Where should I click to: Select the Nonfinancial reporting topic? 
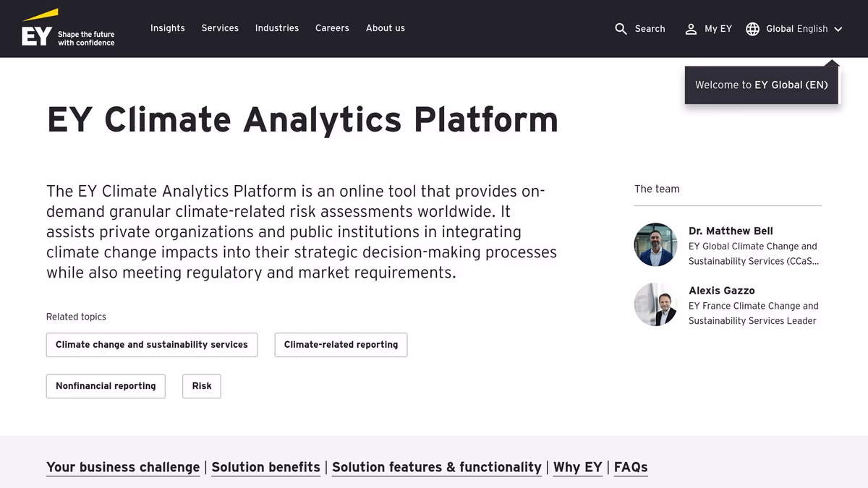pos(106,386)
